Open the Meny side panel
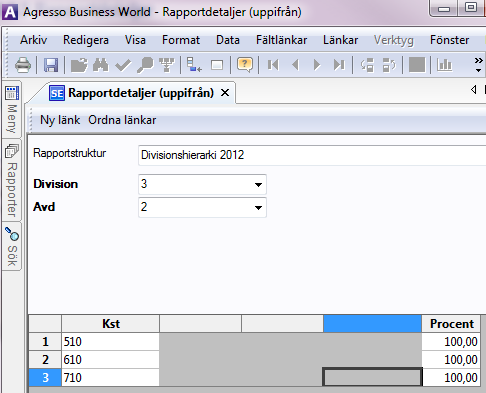Image resolution: width=486 pixels, height=393 pixels. [12, 109]
